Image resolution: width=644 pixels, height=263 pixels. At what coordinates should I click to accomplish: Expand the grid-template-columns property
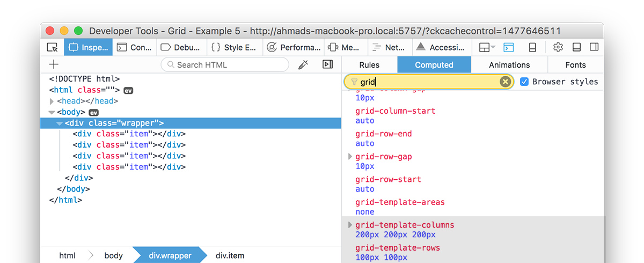click(x=350, y=225)
